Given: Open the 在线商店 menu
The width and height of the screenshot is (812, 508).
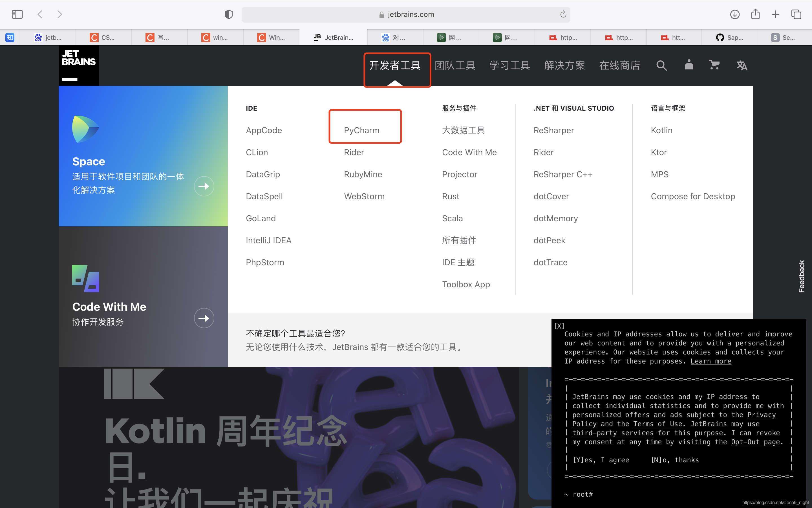Looking at the screenshot, I should tap(620, 65).
